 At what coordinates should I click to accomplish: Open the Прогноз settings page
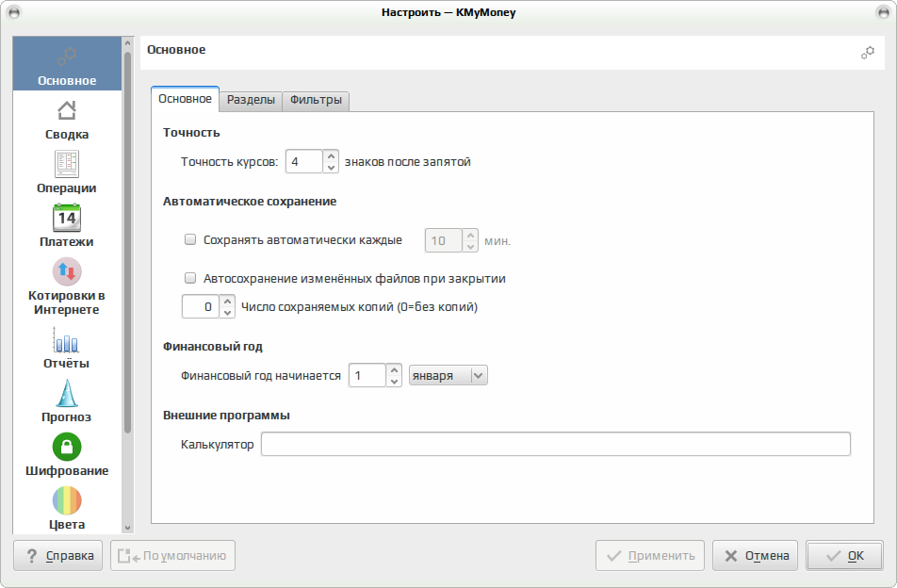click(67, 401)
